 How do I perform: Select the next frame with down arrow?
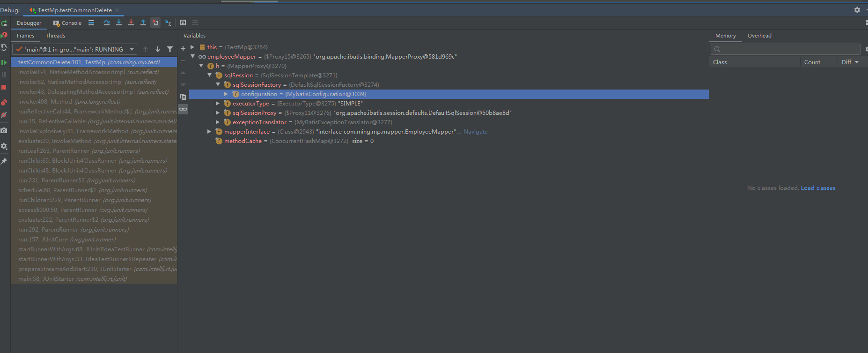pyautogui.click(x=158, y=49)
